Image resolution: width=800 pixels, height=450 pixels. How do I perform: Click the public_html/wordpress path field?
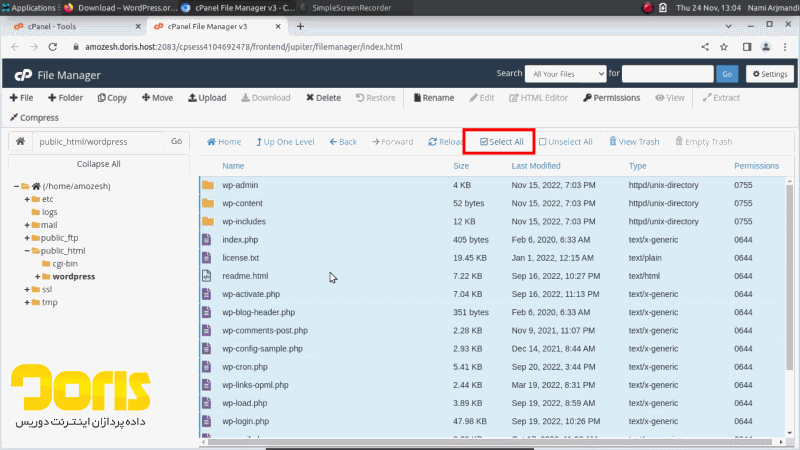pos(98,141)
